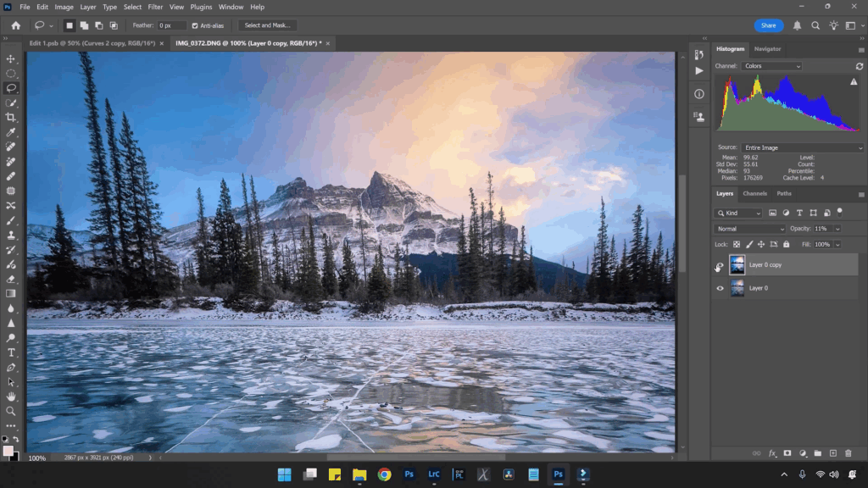
Task: Click the Add a layer style fx icon
Action: pyautogui.click(x=772, y=452)
